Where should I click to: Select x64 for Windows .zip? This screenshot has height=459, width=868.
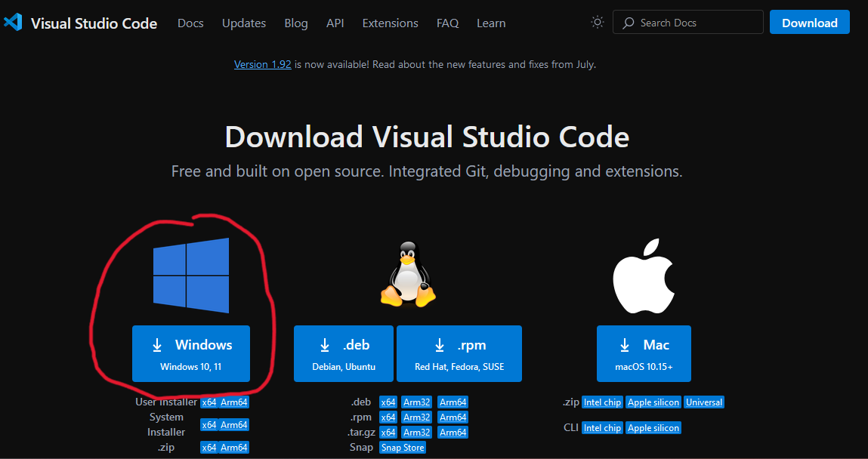[209, 448]
